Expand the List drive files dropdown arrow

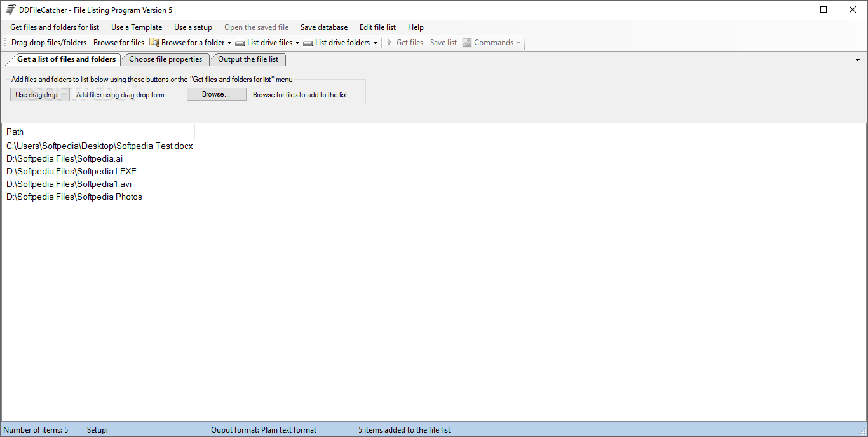297,43
